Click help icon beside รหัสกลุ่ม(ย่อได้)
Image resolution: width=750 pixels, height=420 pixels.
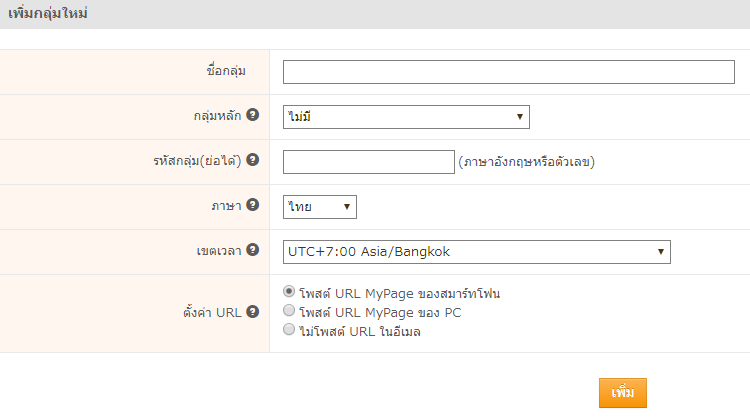point(253,160)
